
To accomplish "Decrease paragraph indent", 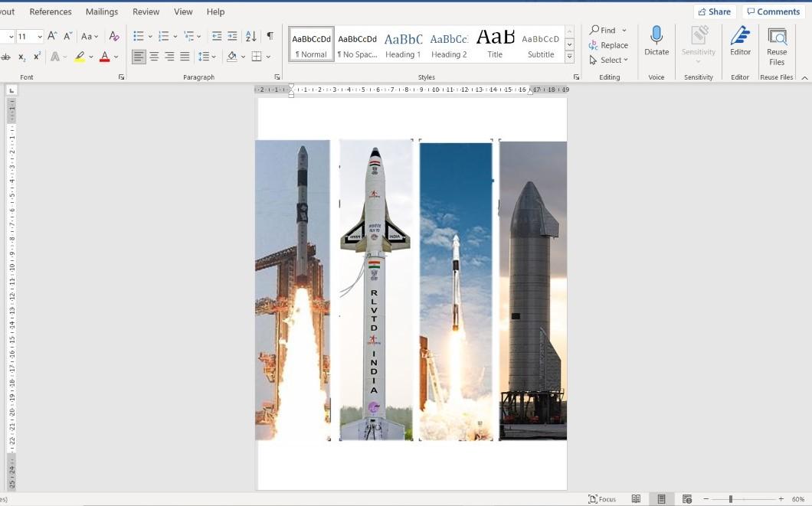I will point(217,36).
